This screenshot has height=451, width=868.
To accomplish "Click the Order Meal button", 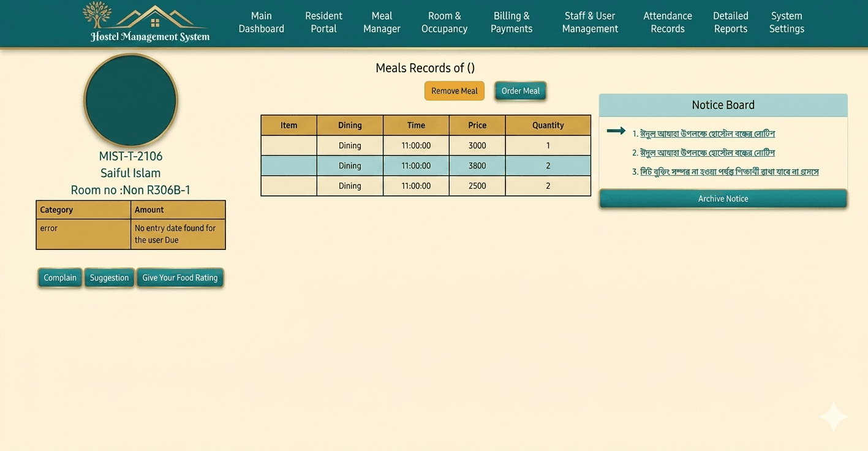I will tap(521, 91).
